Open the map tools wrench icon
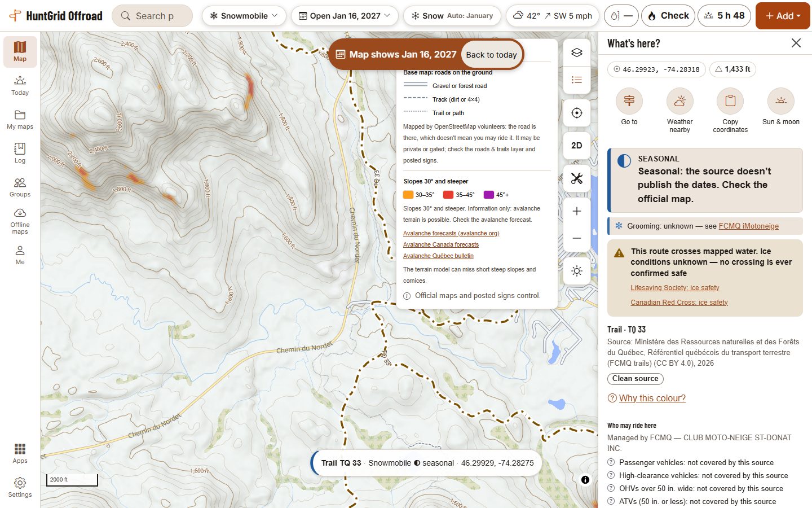Image resolution: width=812 pixels, height=508 pixels. [577, 178]
